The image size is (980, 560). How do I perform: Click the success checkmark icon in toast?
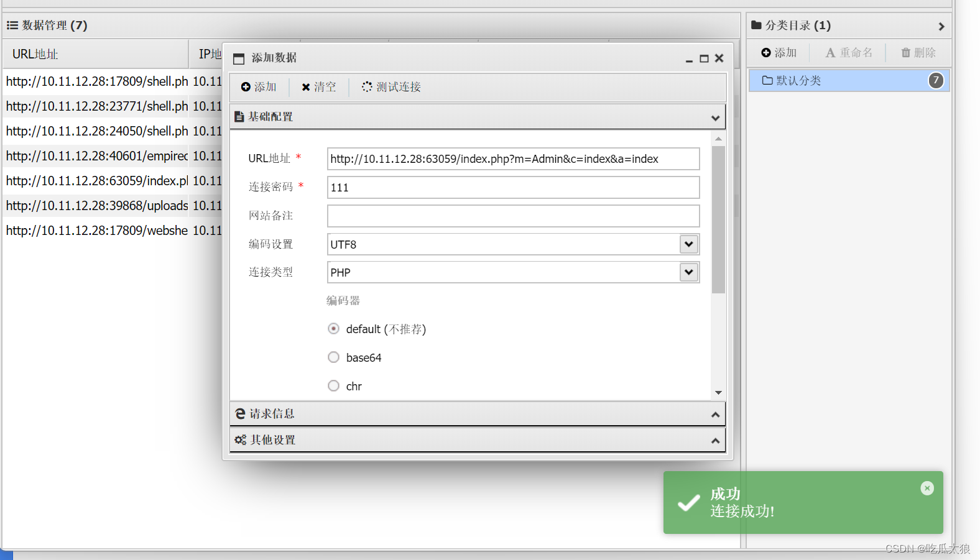pos(688,503)
